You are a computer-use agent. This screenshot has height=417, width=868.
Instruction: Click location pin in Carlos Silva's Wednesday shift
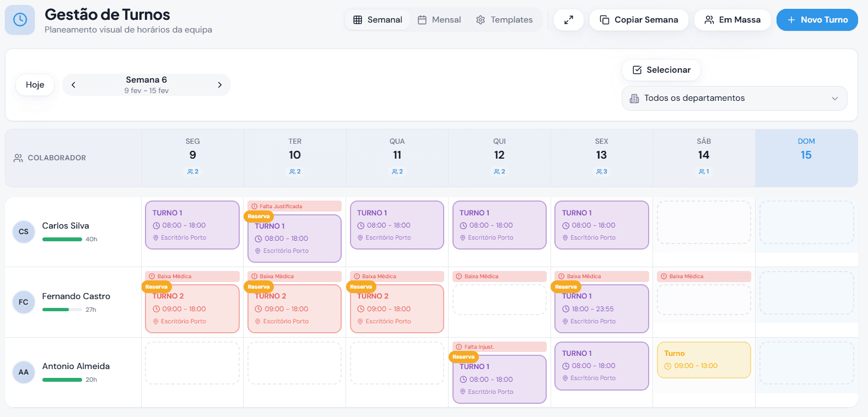tap(360, 238)
